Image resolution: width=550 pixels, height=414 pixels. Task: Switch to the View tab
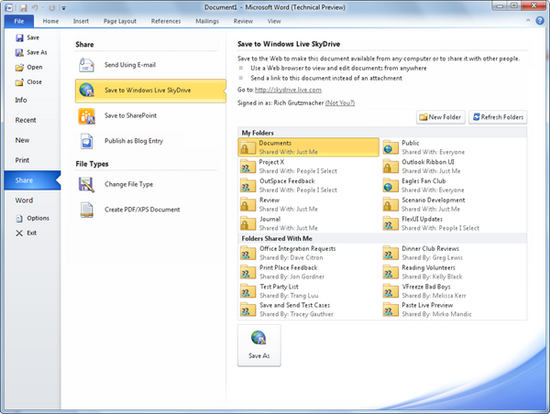point(274,21)
